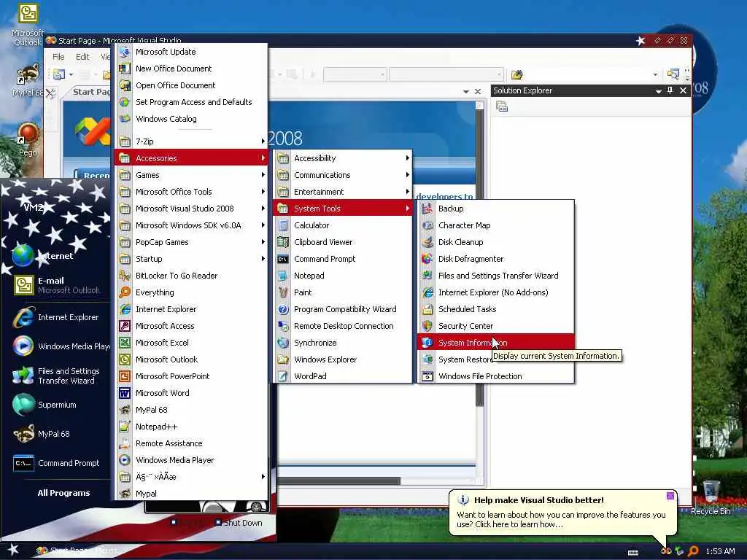747x560 pixels.
Task: Open Microsoft PowerPoint
Action: click(x=190, y=376)
